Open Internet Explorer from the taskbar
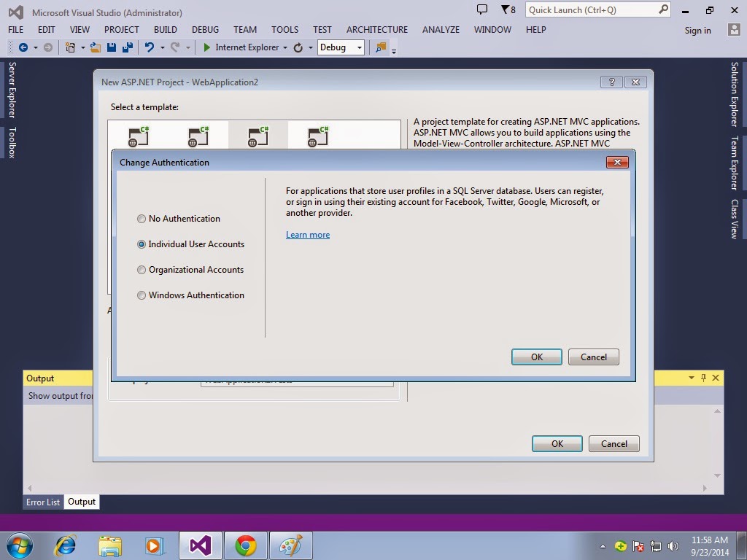Screen dimensions: 747x560 click(x=65, y=545)
